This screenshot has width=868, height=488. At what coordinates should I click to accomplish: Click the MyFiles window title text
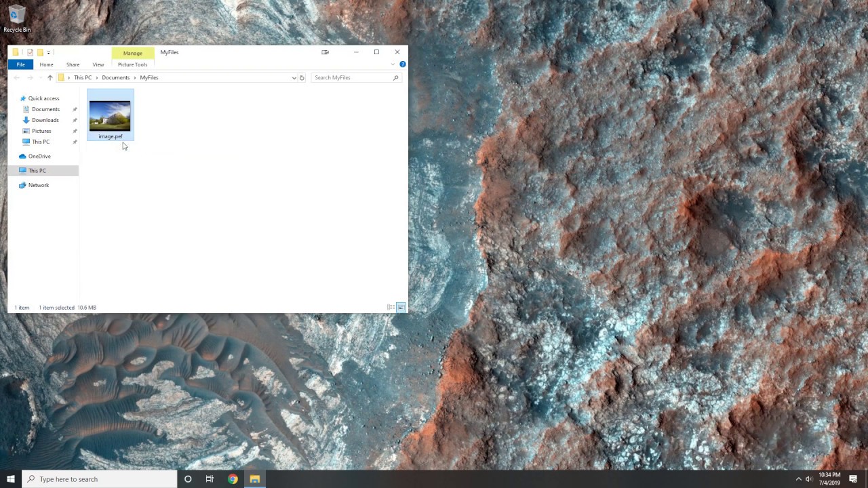tap(170, 52)
